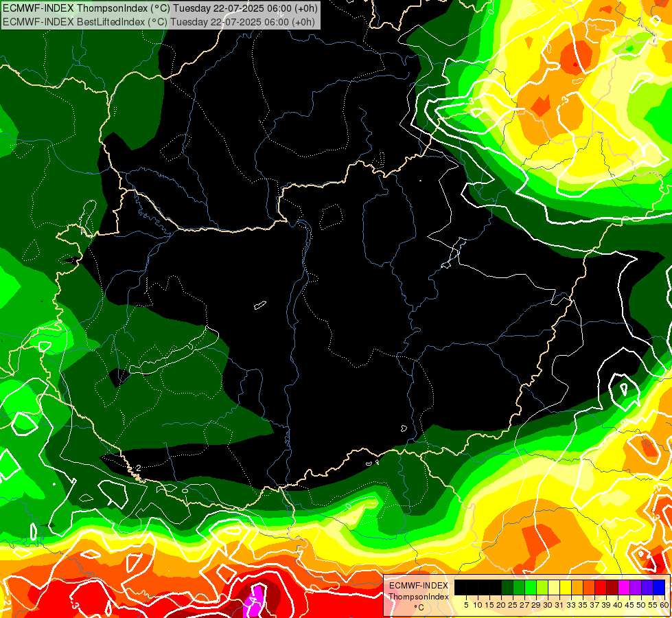Viewport: 672px width, 618px height.
Task: Click legend tick label '50'
Action: click(x=642, y=605)
